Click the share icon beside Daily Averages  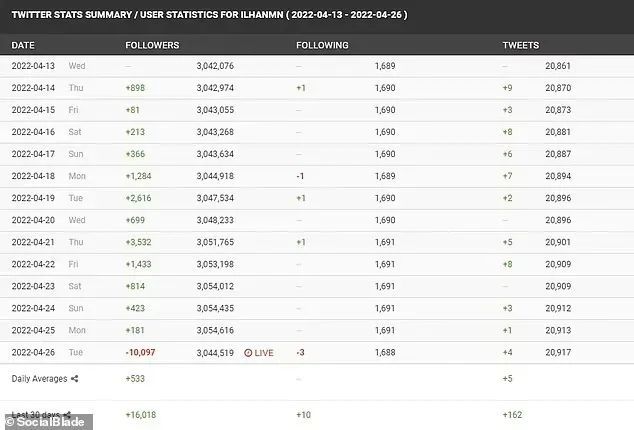[x=74, y=379]
